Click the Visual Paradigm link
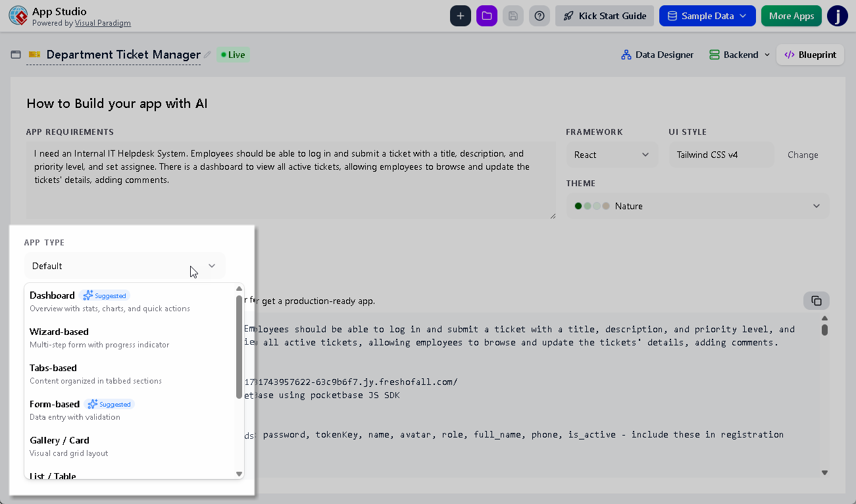Viewport: 856px width, 504px height. click(103, 23)
